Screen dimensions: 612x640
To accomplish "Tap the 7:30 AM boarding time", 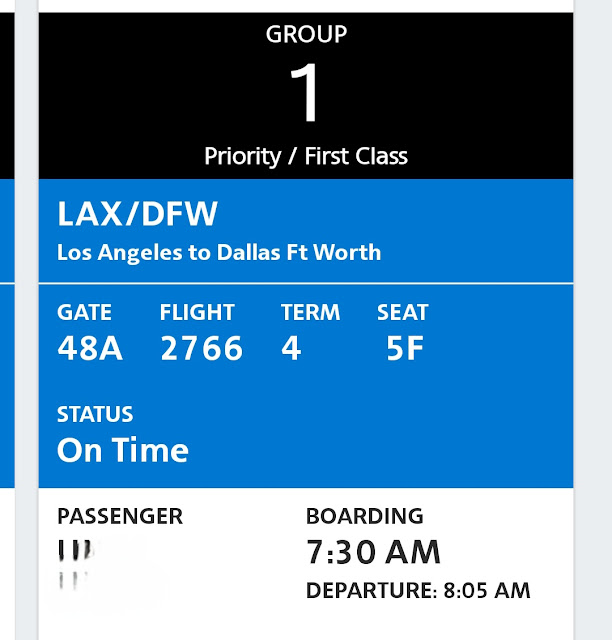I will 374,552.
